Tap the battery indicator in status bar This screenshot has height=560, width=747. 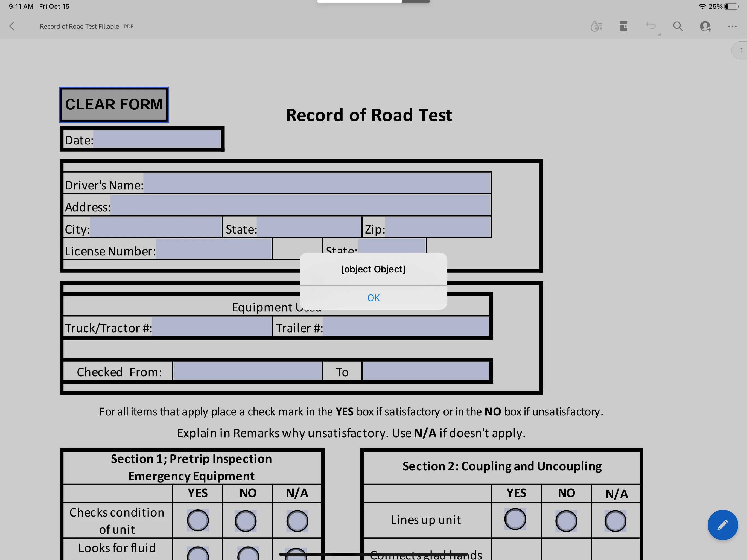coord(731,6)
